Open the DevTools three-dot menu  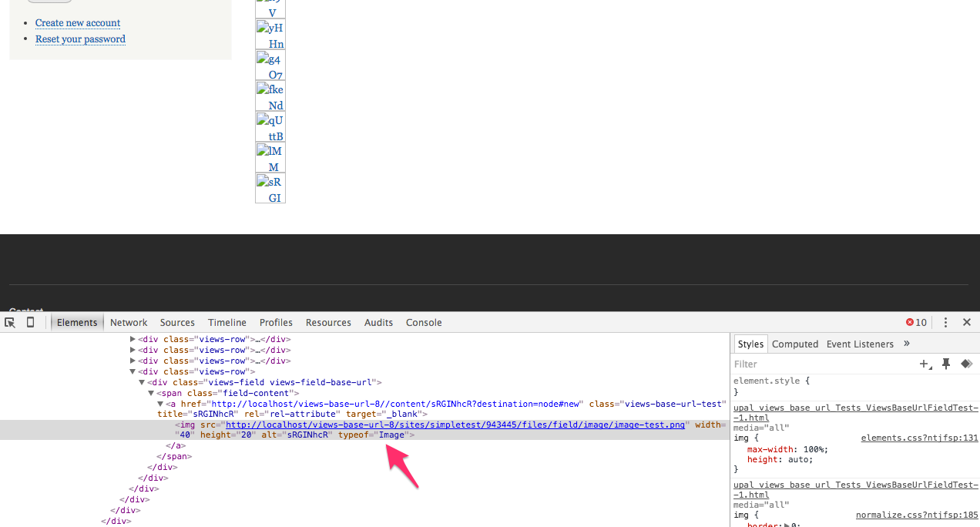click(945, 322)
